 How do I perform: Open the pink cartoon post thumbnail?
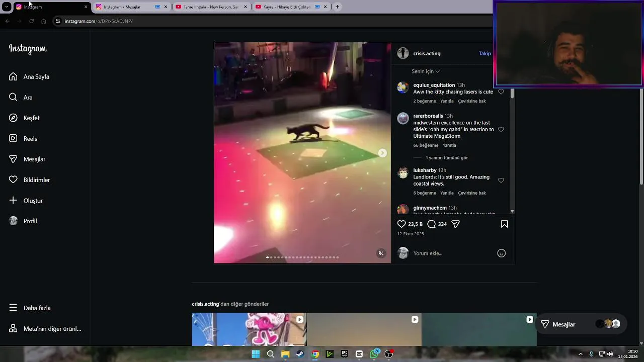point(249,329)
